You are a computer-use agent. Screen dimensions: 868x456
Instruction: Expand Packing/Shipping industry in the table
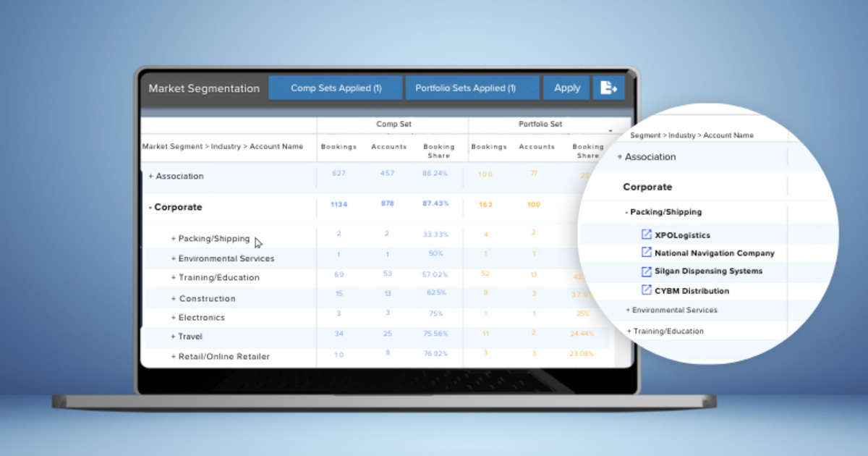pos(174,239)
